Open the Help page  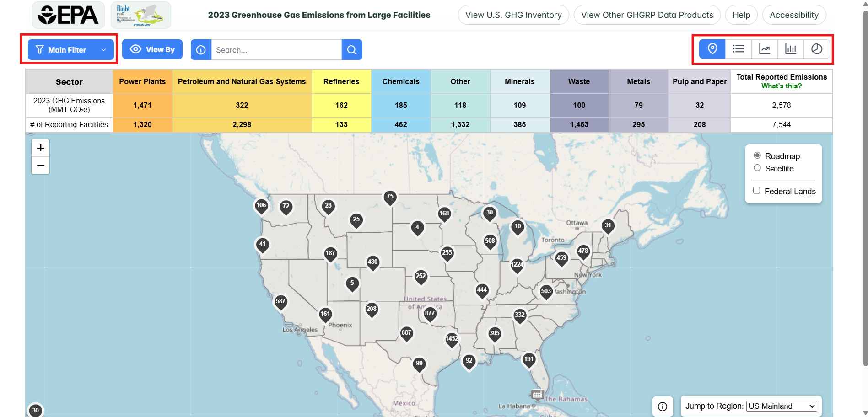coord(741,15)
